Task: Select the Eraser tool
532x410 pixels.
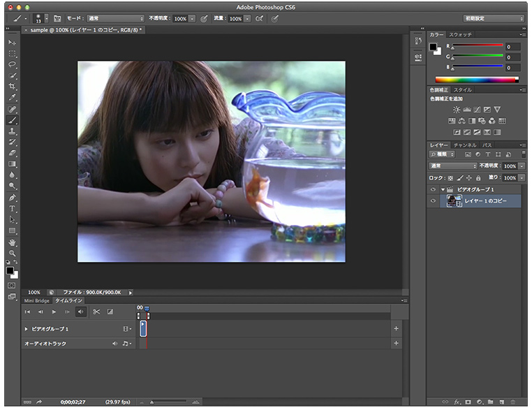Action: [x=12, y=153]
